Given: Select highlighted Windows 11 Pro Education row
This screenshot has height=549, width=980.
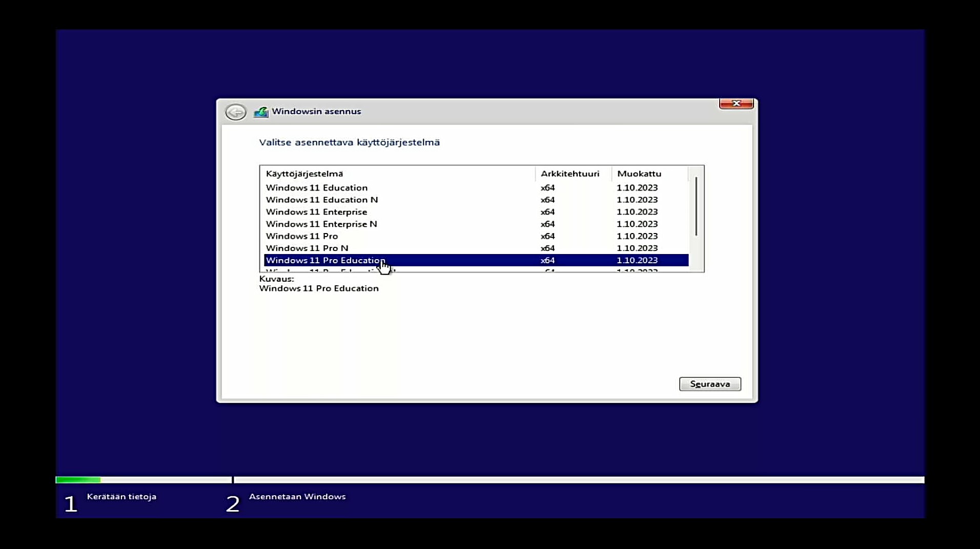Looking at the screenshot, I should pos(476,260).
